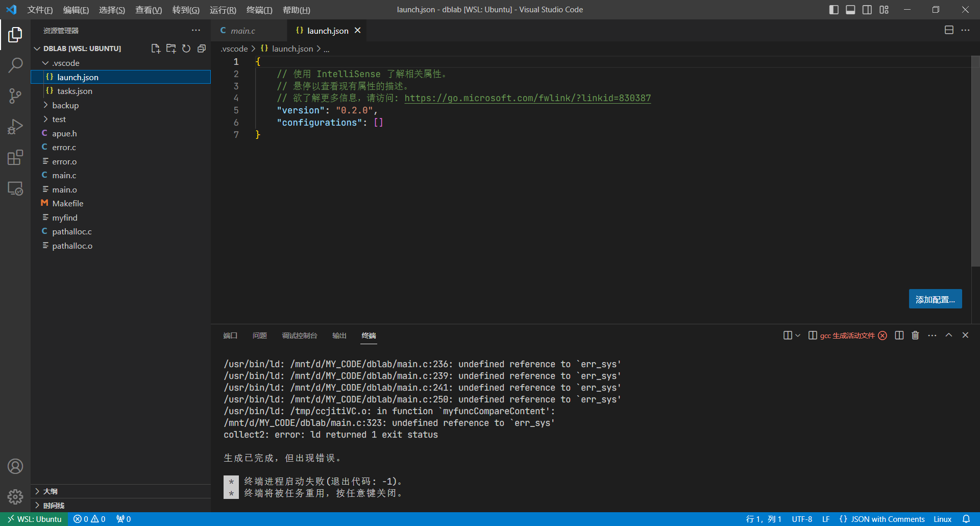Screen dimensions: 980x526
Task: Click the editor vertical scrollbar
Action: point(975,161)
